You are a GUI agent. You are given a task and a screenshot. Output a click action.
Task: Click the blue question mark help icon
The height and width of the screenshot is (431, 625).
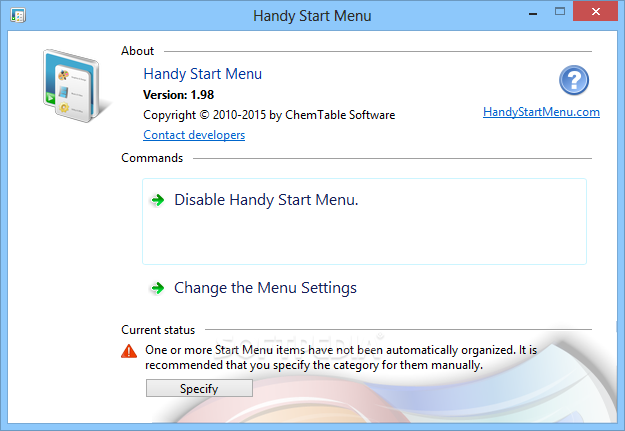[574, 80]
